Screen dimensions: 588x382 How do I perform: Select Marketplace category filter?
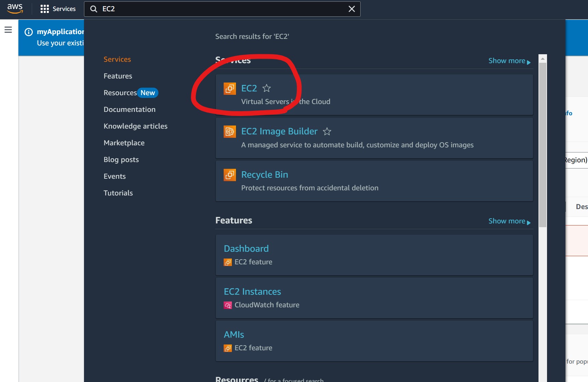point(124,143)
